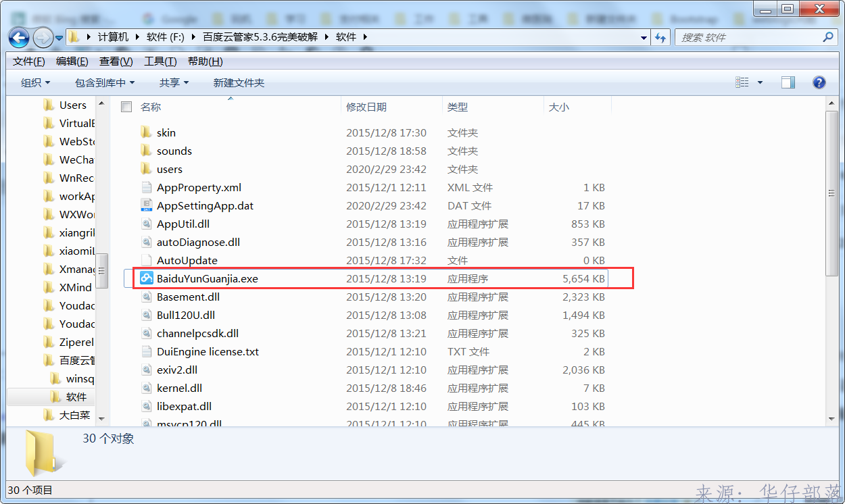Select the kernel.dll file icon
This screenshot has width=845, height=504.
coord(147,388)
